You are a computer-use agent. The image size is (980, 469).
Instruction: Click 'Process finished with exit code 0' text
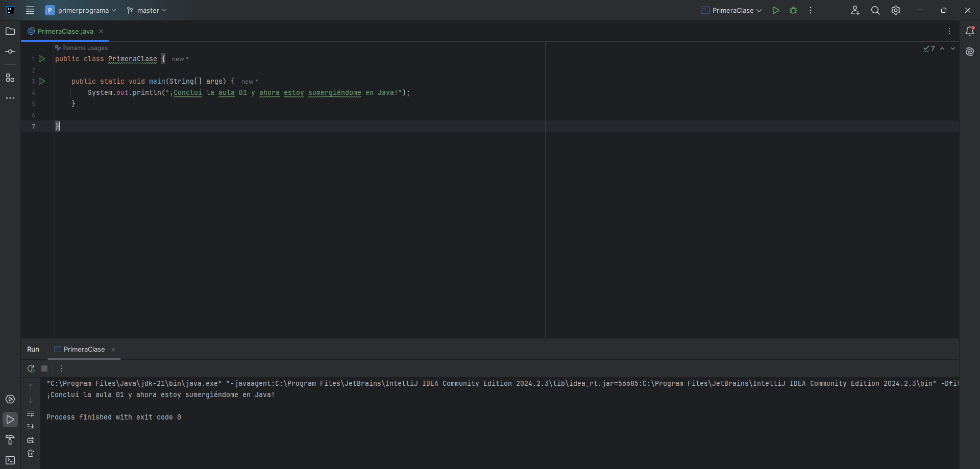click(114, 417)
